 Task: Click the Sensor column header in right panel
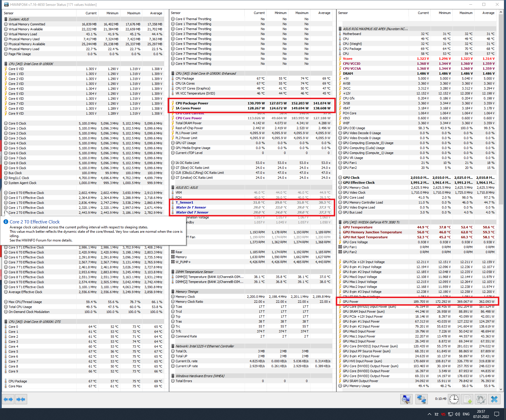coord(373,13)
